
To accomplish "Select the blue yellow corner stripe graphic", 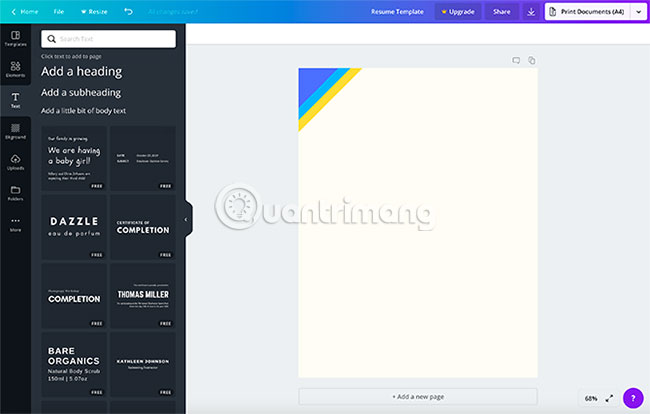I will pos(321,91).
